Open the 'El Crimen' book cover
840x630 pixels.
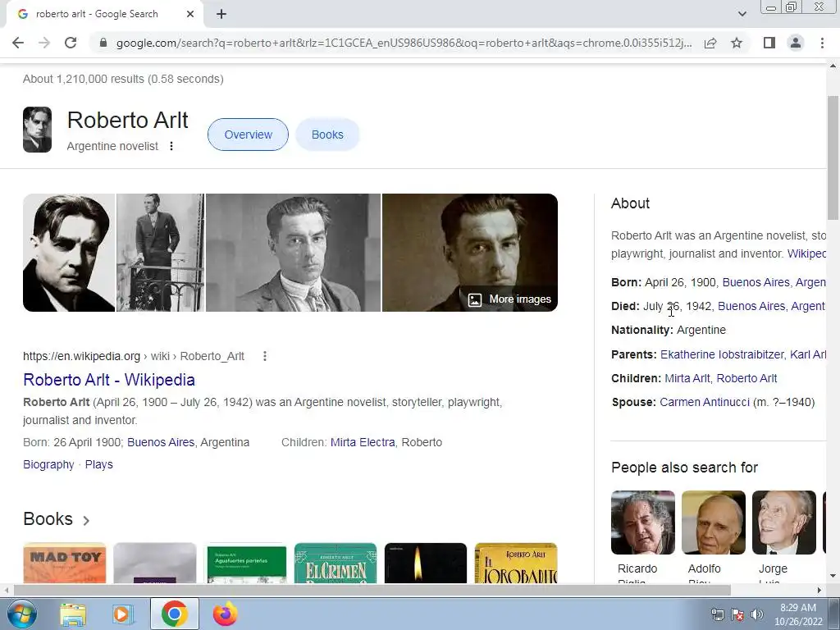[336, 563]
